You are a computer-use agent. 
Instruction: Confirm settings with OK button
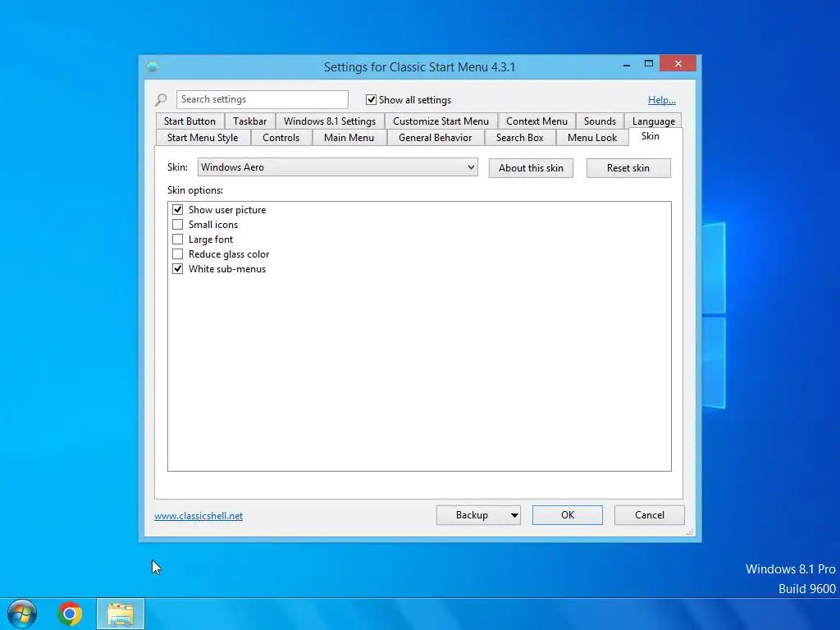point(568,515)
